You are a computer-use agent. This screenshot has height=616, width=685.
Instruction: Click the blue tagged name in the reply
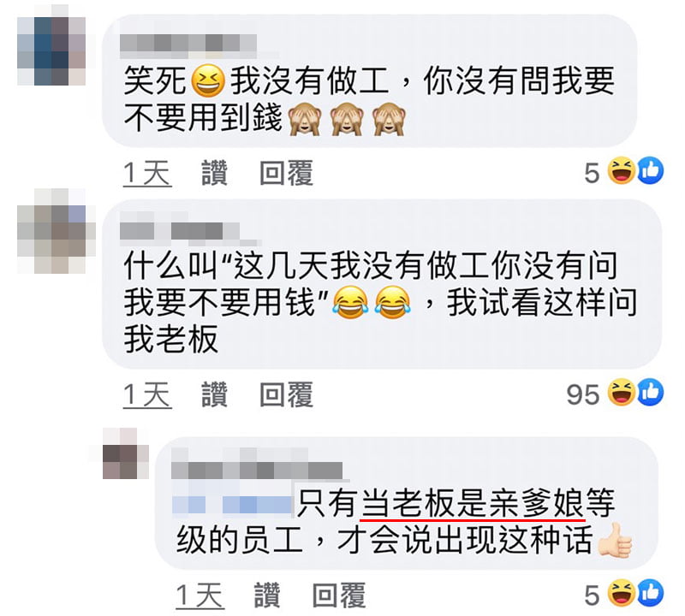(x=232, y=504)
